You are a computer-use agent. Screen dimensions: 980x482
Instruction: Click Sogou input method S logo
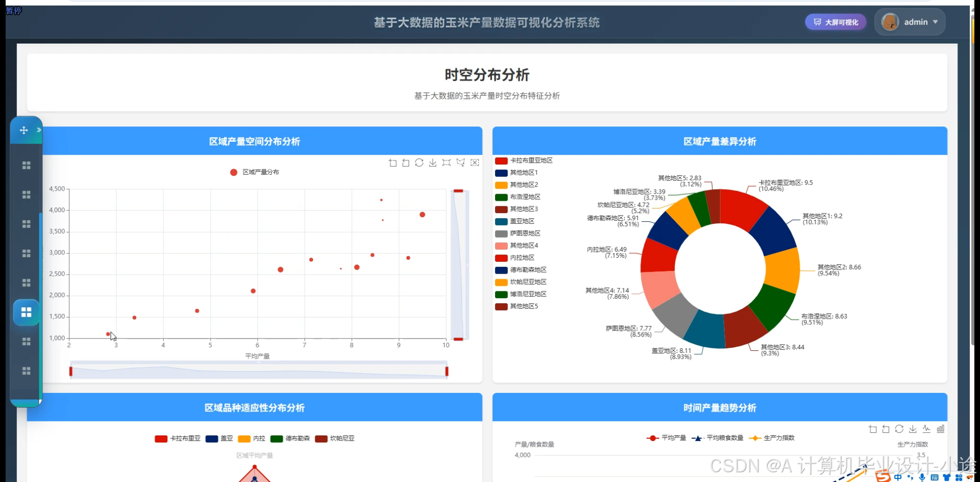883,477
